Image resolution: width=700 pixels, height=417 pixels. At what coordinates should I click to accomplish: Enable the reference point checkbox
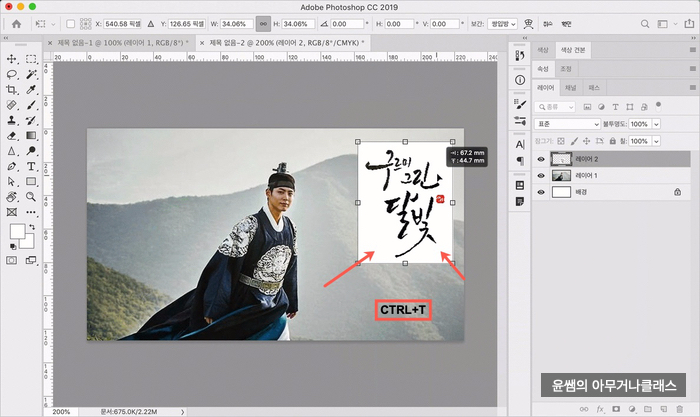point(71,24)
